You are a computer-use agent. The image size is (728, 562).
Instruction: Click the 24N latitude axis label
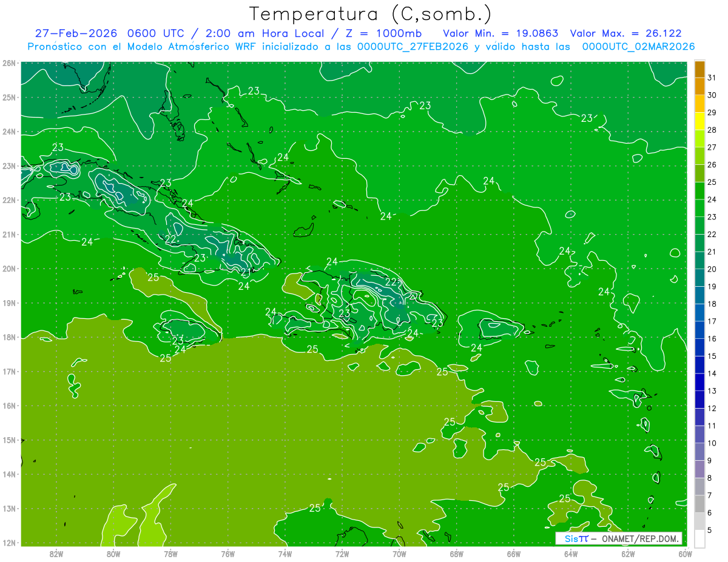(x=8, y=132)
